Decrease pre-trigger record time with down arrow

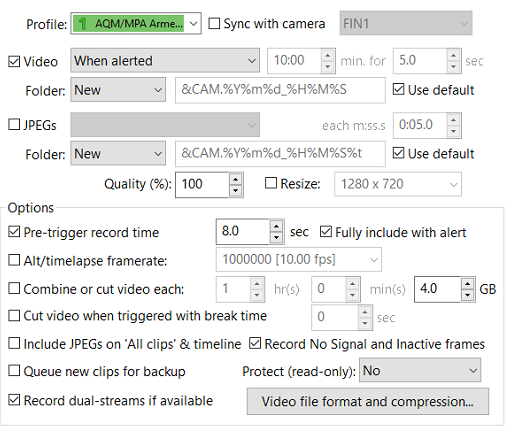tap(276, 238)
